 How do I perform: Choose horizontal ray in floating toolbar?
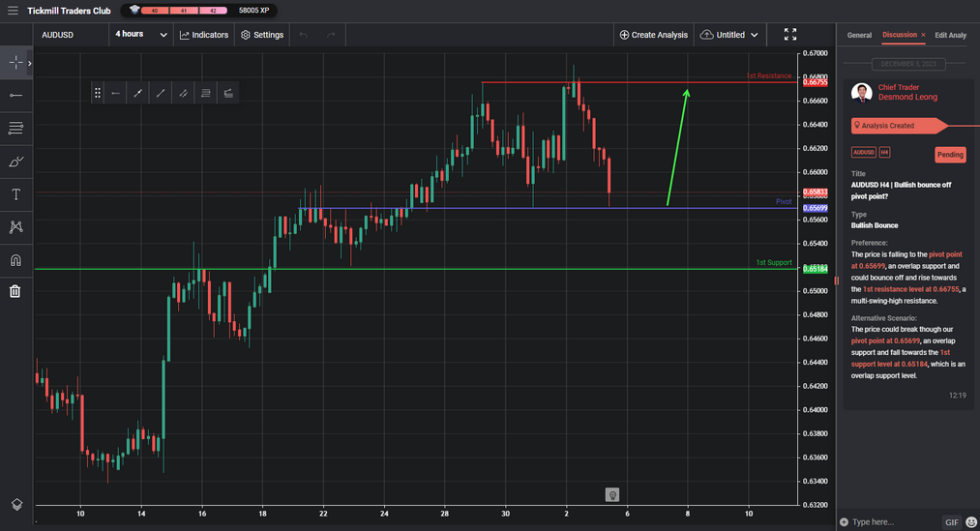tap(116, 93)
